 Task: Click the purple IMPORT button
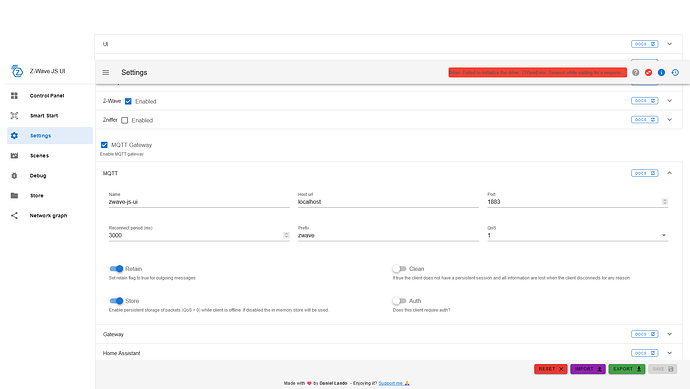588,369
